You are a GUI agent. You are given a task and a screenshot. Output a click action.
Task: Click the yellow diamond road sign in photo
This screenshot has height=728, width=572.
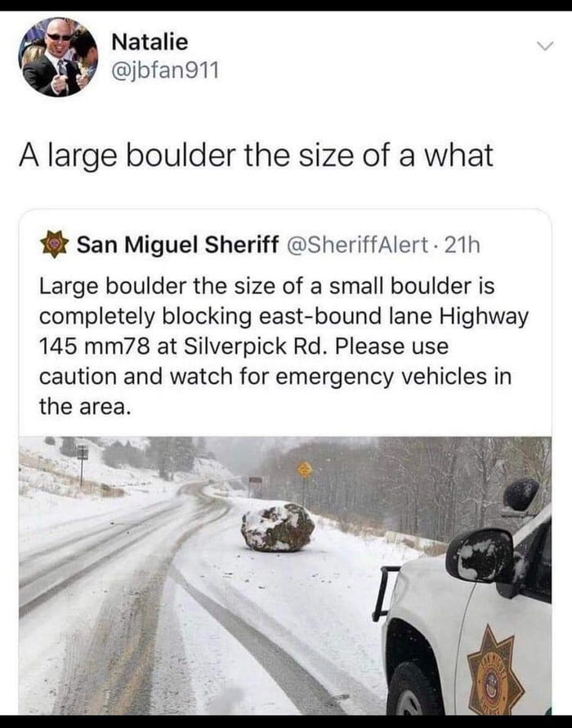pos(305,470)
